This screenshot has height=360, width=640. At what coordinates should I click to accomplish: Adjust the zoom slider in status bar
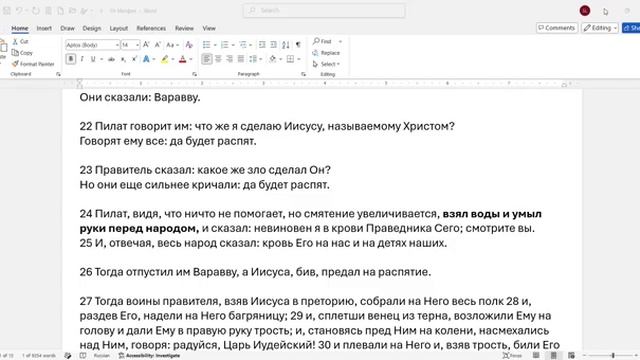[612, 356]
